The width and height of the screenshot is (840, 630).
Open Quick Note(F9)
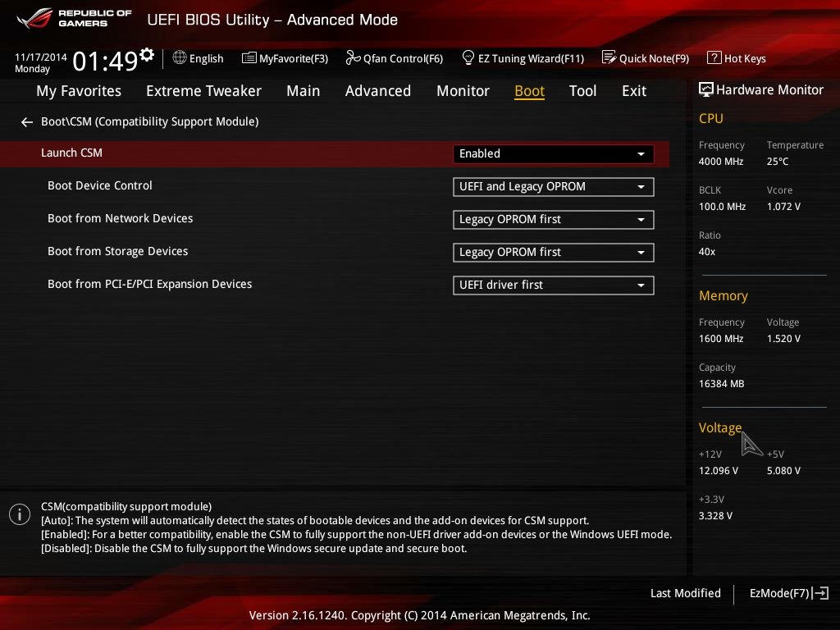click(x=646, y=58)
